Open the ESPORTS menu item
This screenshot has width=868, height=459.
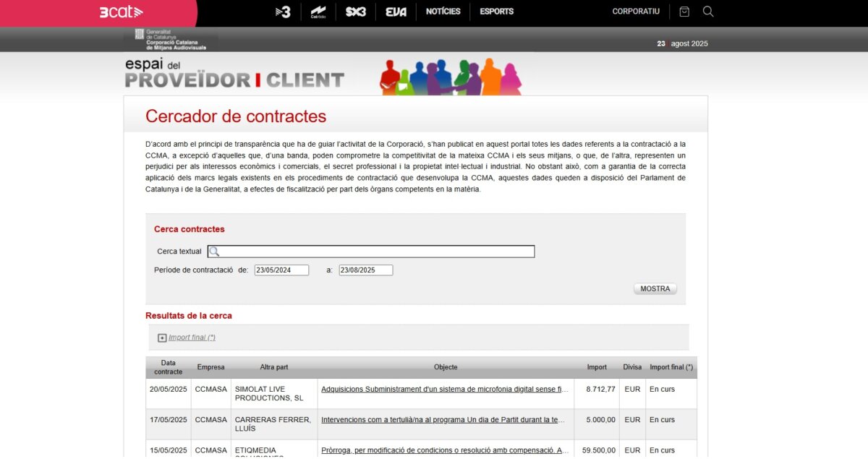[x=497, y=12]
